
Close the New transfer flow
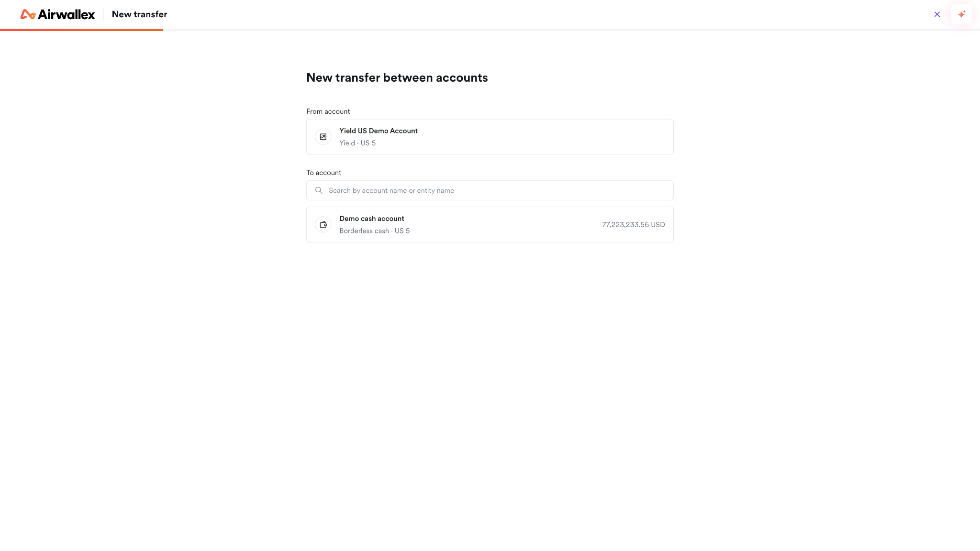pos(937,14)
